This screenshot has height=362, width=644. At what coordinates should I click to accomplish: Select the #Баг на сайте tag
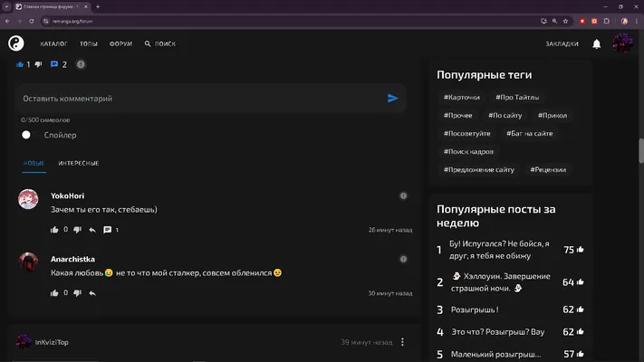click(529, 133)
